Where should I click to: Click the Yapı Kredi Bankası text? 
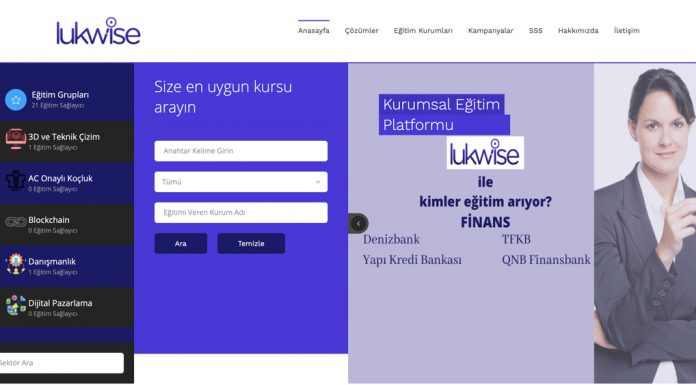[412, 260]
